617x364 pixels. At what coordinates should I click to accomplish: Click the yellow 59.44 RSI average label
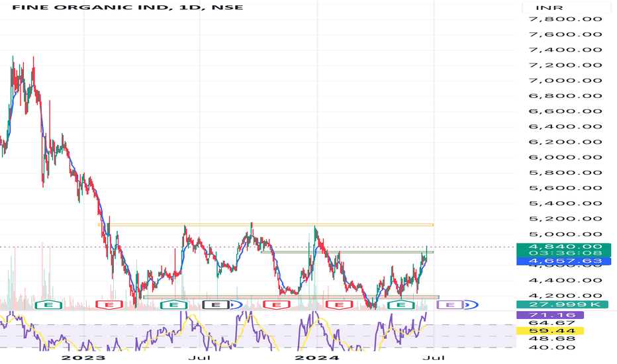click(550, 331)
